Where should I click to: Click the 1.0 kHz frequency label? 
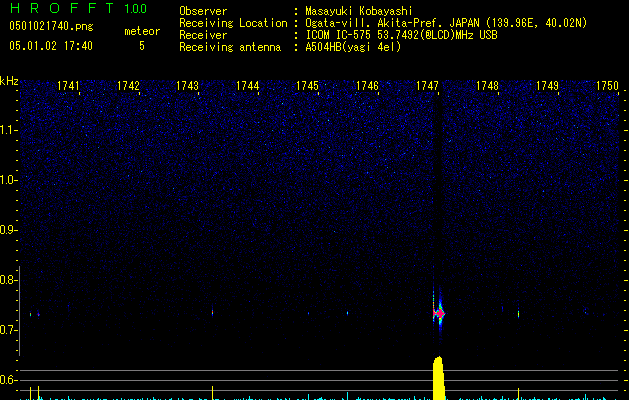tap(8, 180)
